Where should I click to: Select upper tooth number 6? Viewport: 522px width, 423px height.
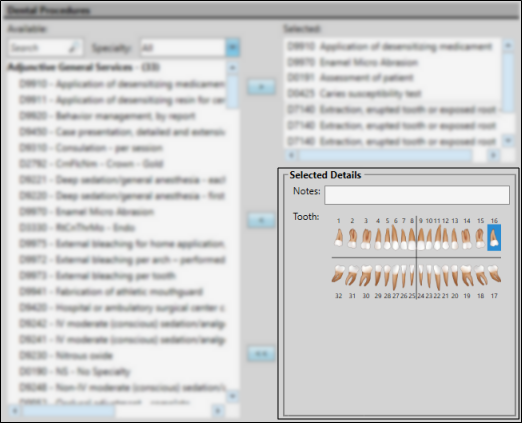[395, 237]
